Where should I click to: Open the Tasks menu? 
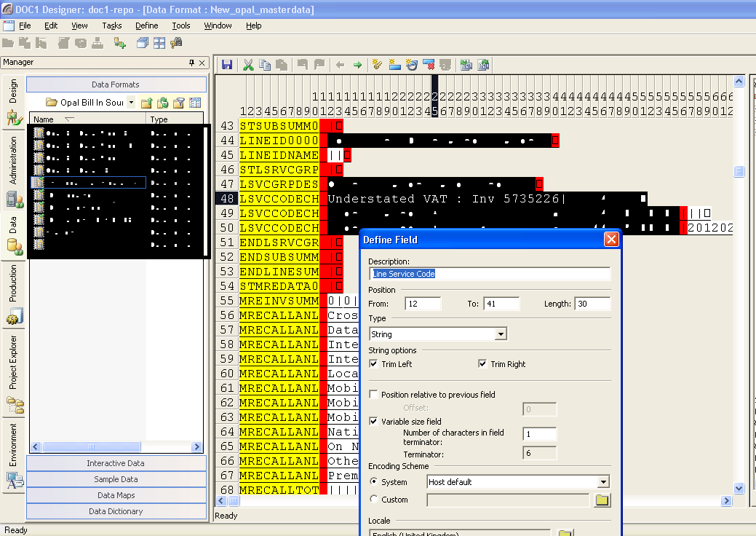(x=112, y=25)
